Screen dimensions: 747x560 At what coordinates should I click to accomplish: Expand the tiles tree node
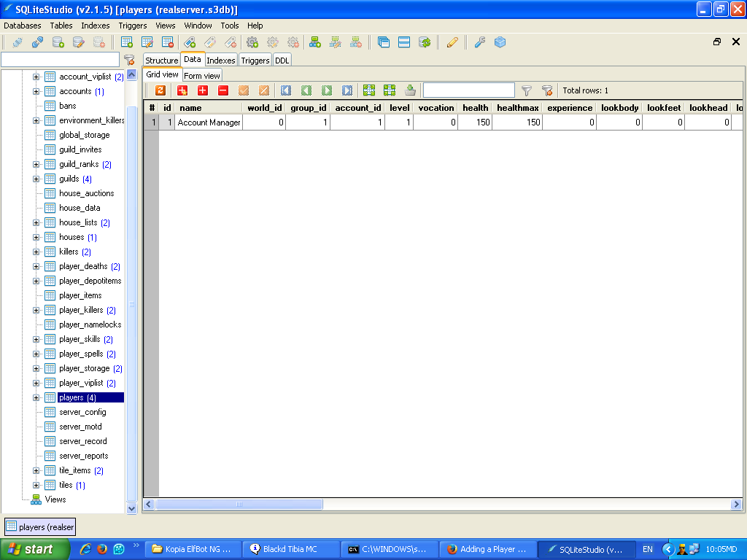36,485
